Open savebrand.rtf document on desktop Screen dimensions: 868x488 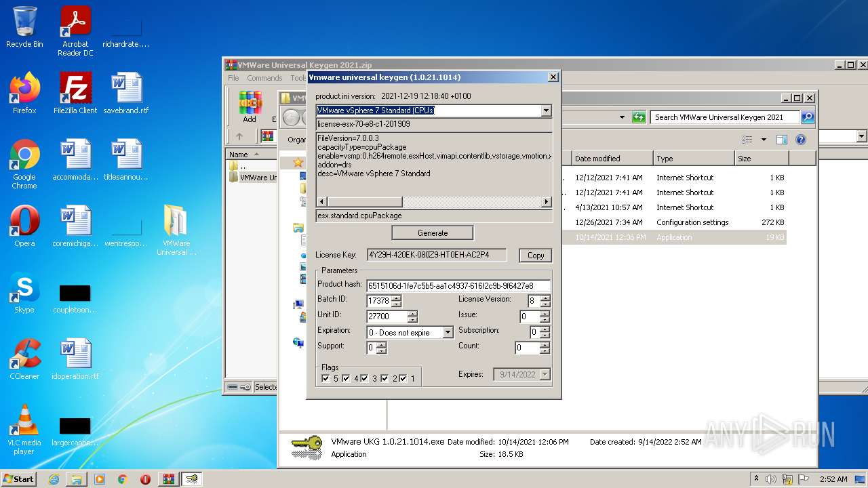coord(126,94)
